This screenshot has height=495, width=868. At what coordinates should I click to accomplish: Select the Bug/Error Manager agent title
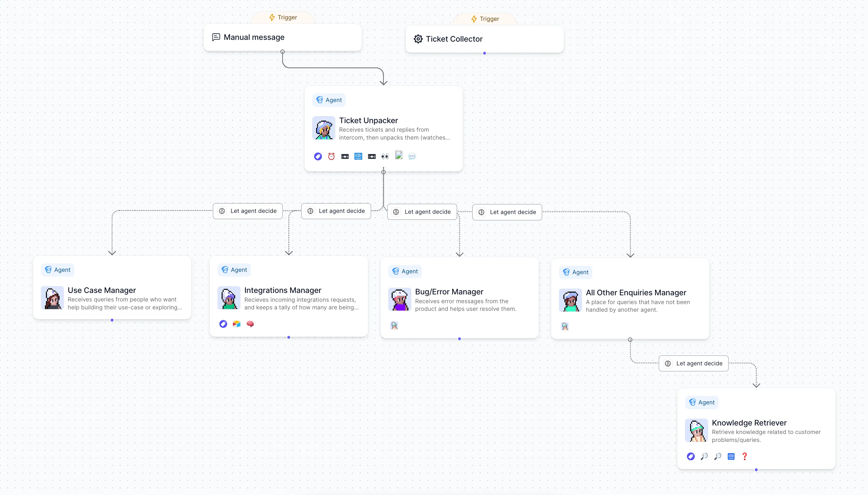click(x=449, y=292)
